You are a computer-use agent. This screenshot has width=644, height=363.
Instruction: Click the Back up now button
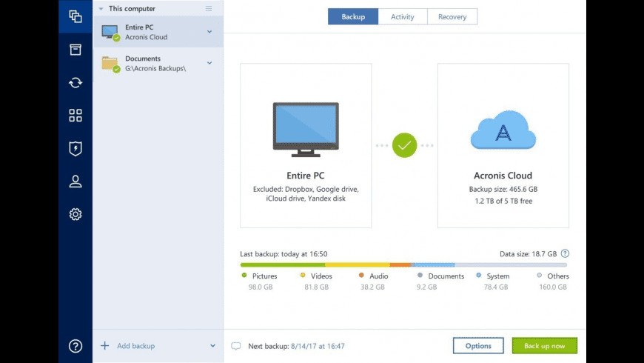pos(545,346)
